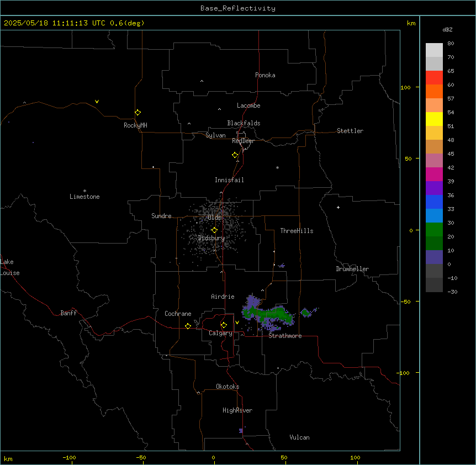Select the light gray 70-80 dBZ swatch
Image resolution: width=476 pixels, height=465 pixels.
pos(434,50)
